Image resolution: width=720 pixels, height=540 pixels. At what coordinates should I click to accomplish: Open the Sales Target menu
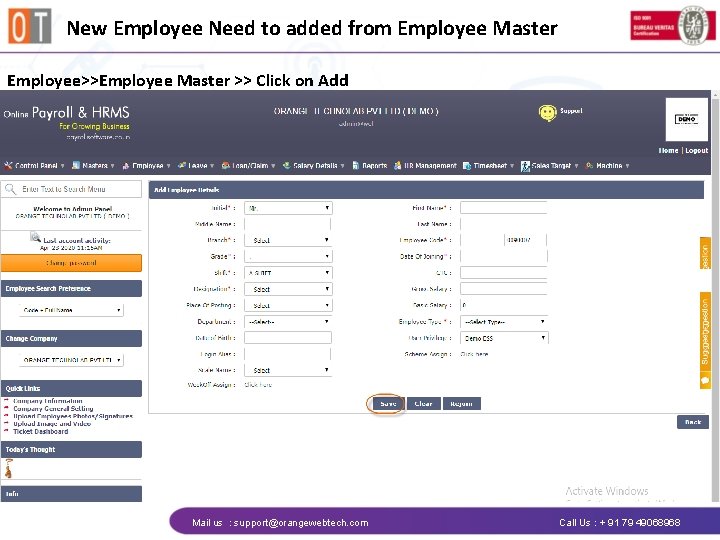coord(550,166)
